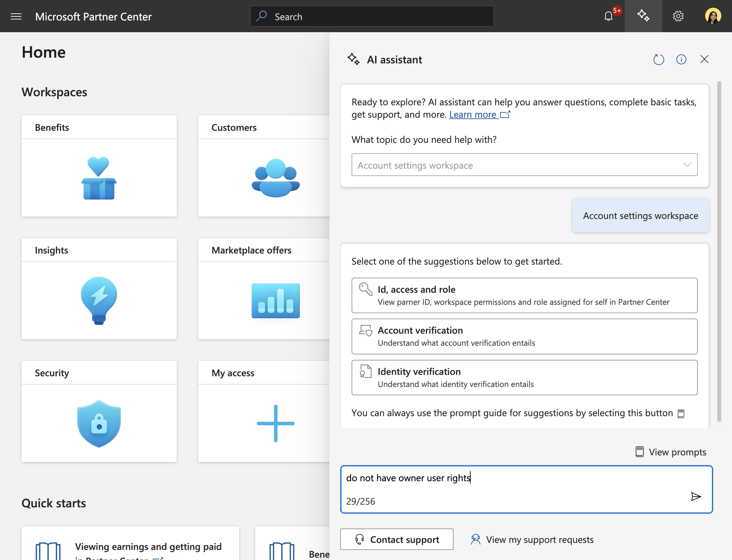The image size is (732, 560).
Task: Open the user profile avatar
Action: pyautogui.click(x=713, y=16)
